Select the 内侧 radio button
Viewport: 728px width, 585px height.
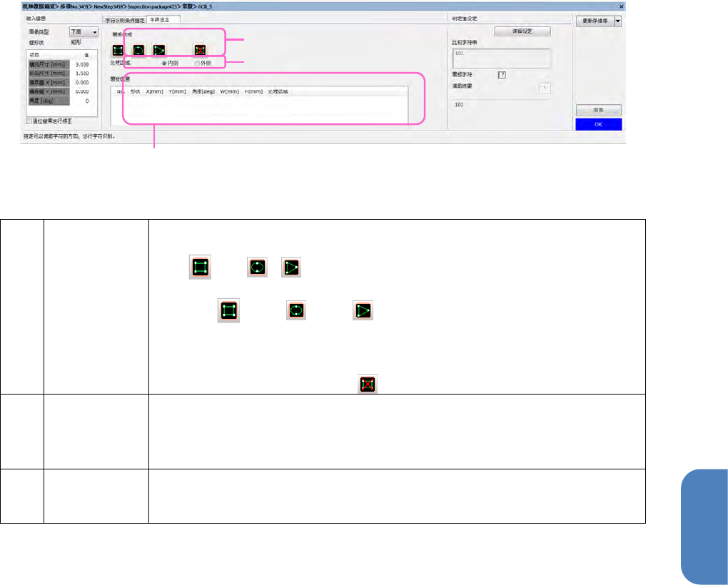[x=164, y=63]
